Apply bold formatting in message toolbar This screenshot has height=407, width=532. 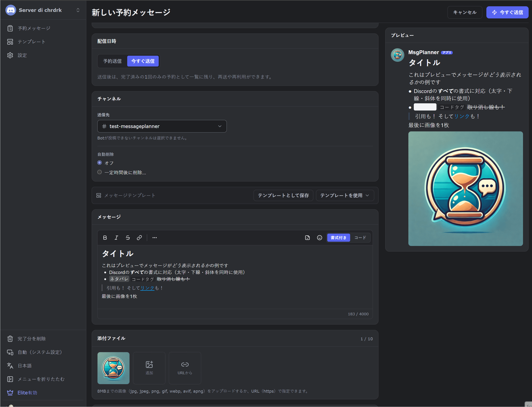click(105, 238)
